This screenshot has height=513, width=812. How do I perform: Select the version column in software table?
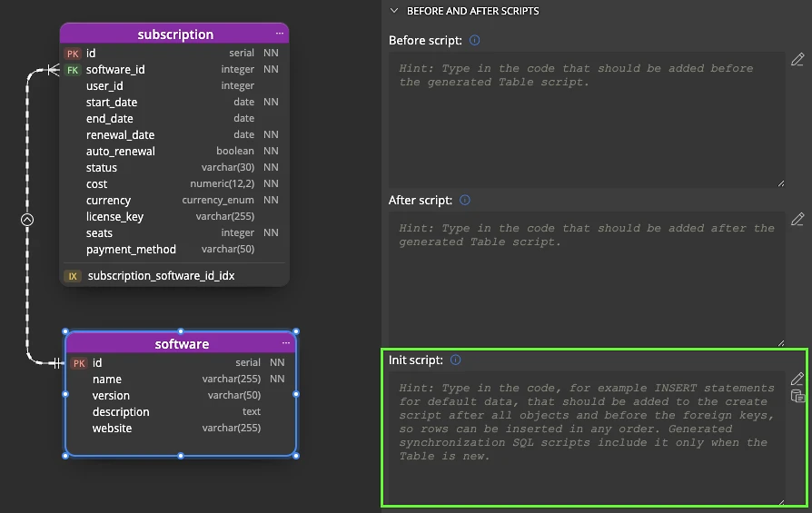(x=181, y=396)
